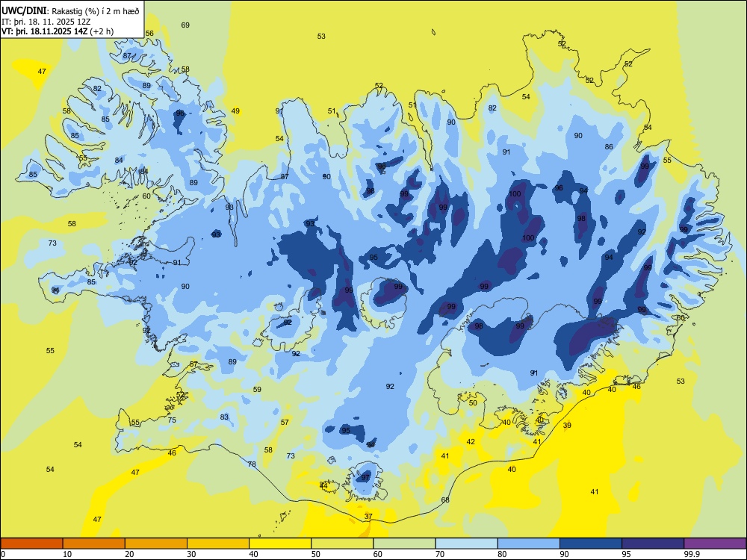Screen dimensions: 747x560
Task: Click the 0–10 dark red legend swatch
Action: click(31, 544)
